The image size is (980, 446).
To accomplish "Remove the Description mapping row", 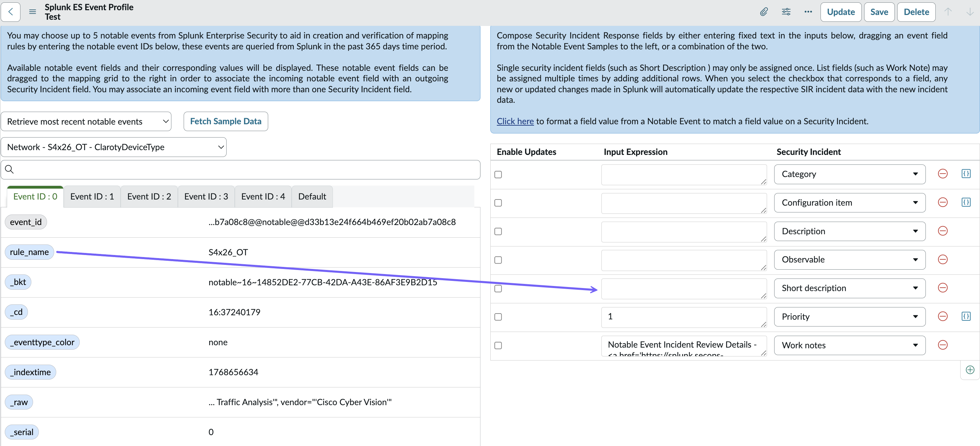I will pos(943,231).
